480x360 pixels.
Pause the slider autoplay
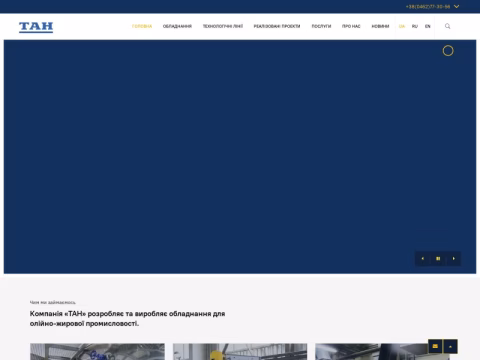click(x=438, y=258)
